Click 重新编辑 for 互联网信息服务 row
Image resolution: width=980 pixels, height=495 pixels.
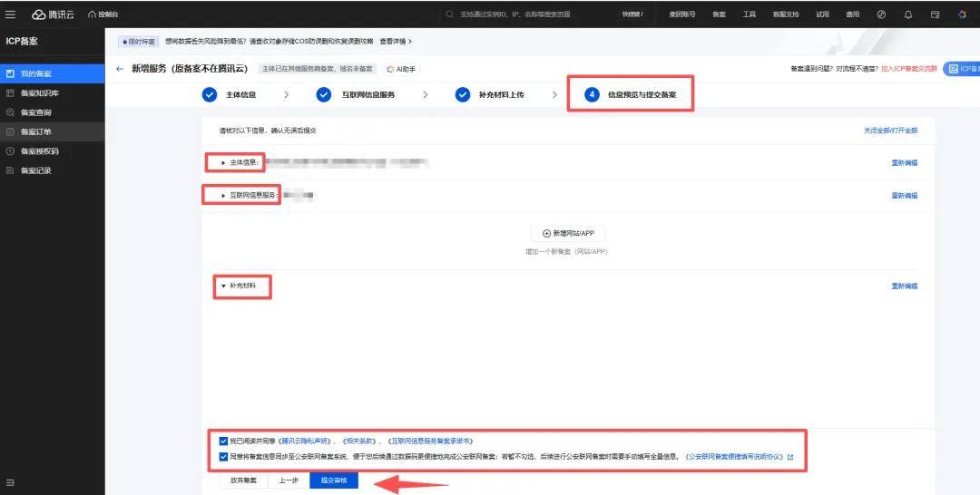point(905,196)
